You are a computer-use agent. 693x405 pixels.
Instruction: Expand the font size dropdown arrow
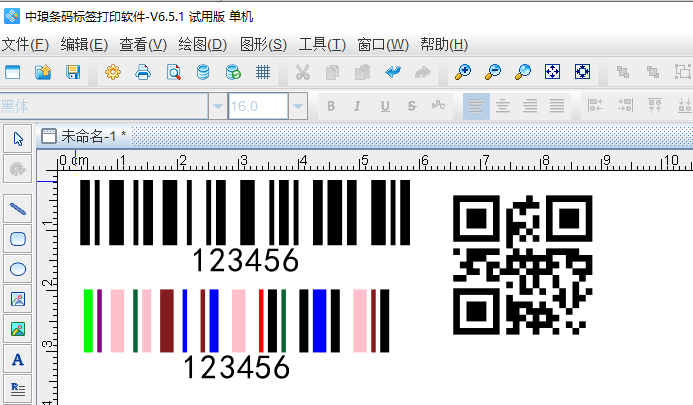297,106
